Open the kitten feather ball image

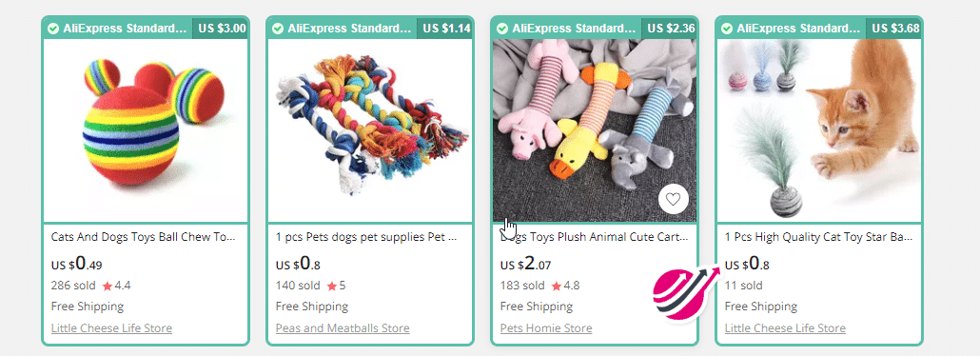pyautogui.click(x=819, y=130)
